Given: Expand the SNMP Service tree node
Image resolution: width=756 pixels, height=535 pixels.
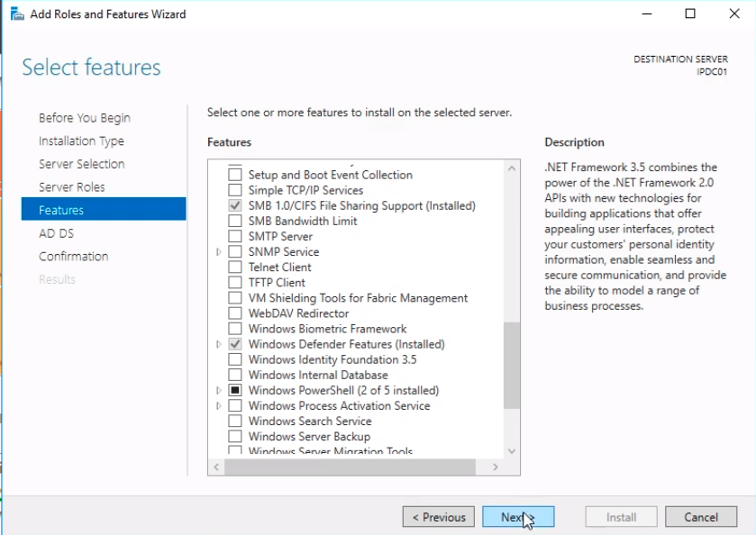Looking at the screenshot, I should [x=219, y=252].
